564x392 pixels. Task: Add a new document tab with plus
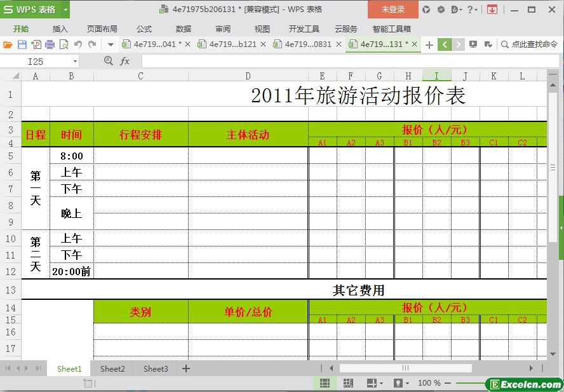click(x=429, y=44)
